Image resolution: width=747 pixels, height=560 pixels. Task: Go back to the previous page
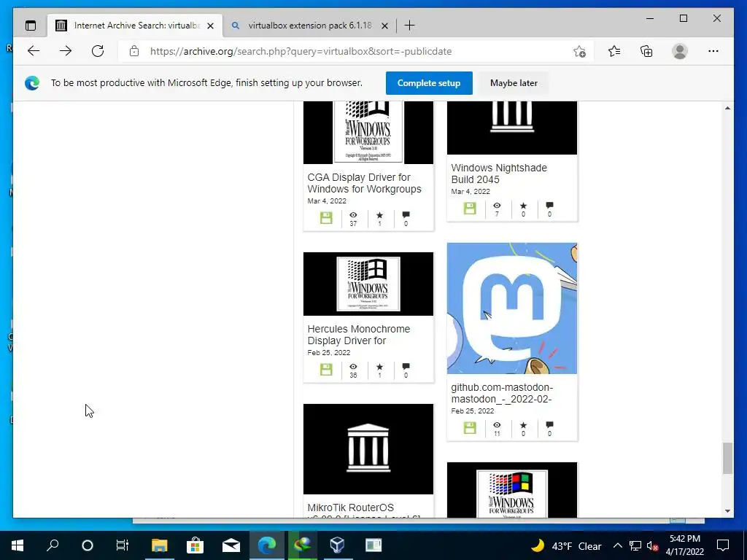34,51
